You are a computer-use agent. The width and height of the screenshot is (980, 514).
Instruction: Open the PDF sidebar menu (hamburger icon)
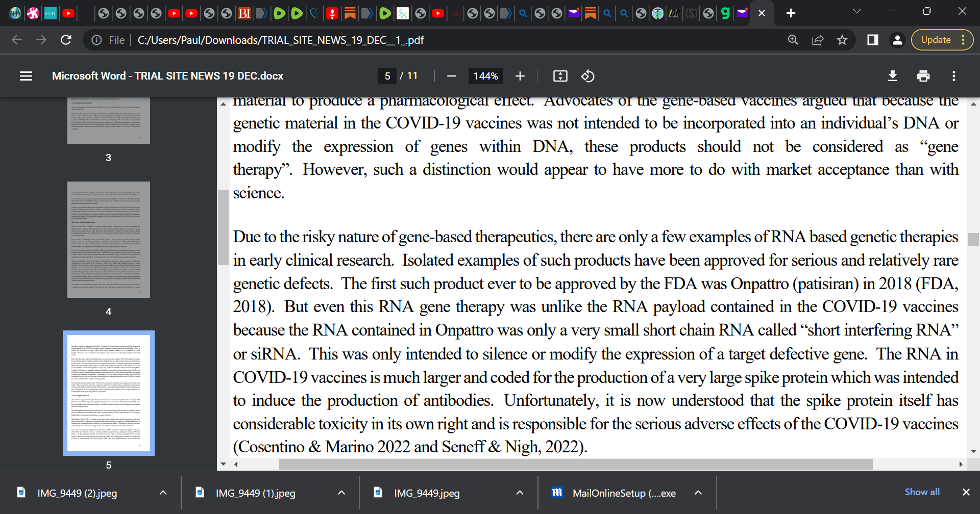[x=26, y=76]
